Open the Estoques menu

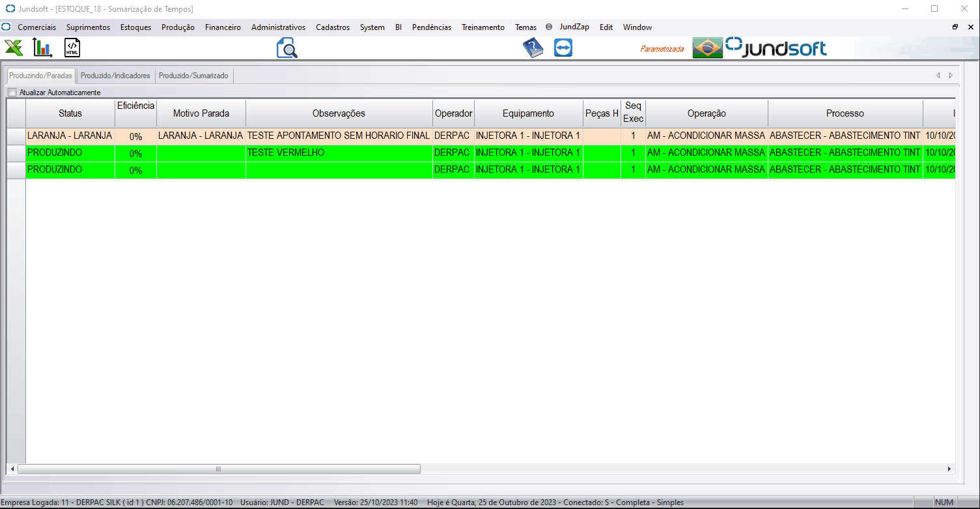click(x=135, y=27)
